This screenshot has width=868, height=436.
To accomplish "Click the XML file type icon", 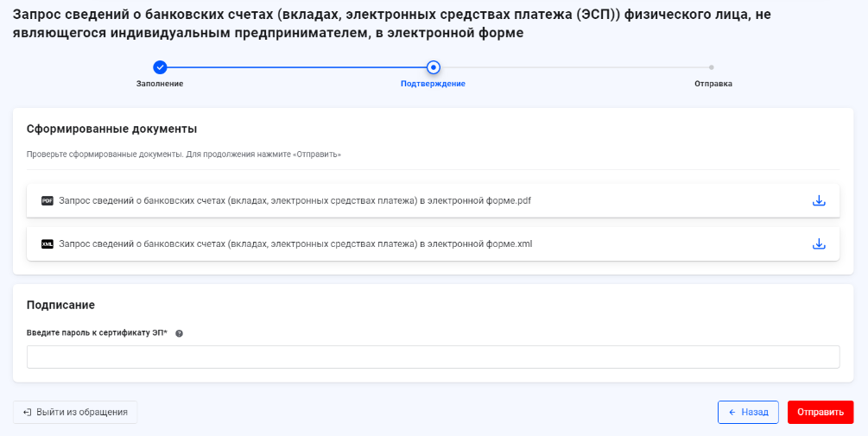I will (x=47, y=243).
